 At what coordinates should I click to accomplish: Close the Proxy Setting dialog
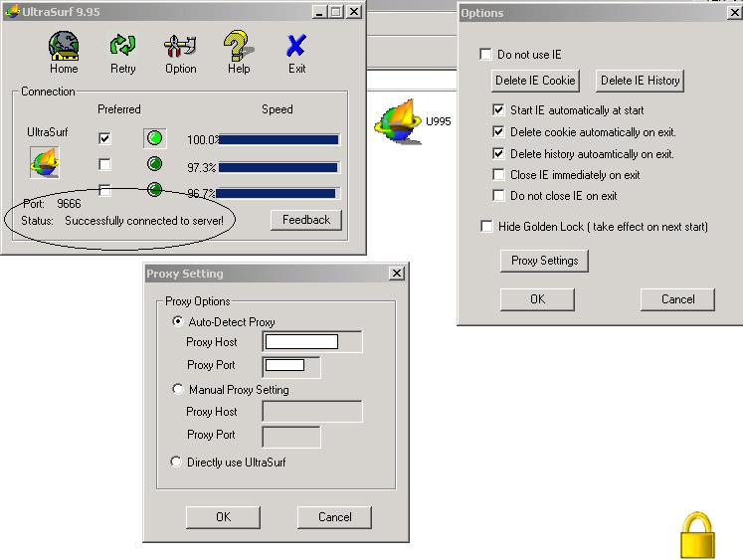point(397,273)
